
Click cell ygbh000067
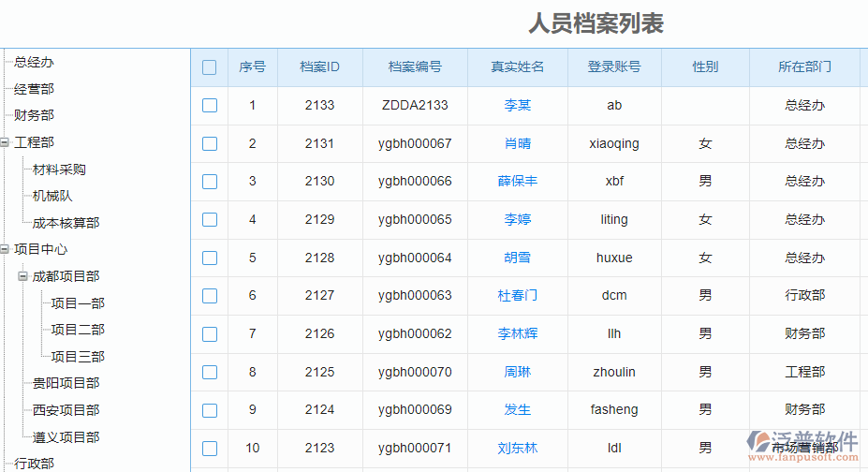tap(415, 143)
